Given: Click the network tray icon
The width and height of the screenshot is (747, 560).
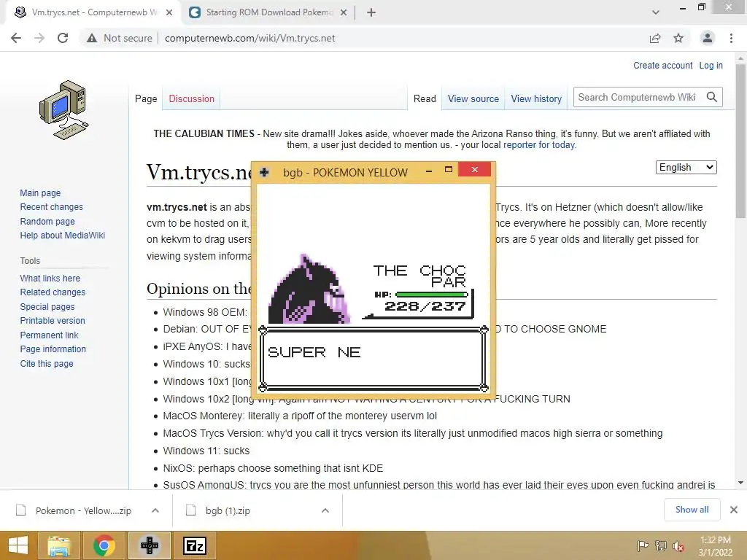Looking at the screenshot, I should point(661,545).
